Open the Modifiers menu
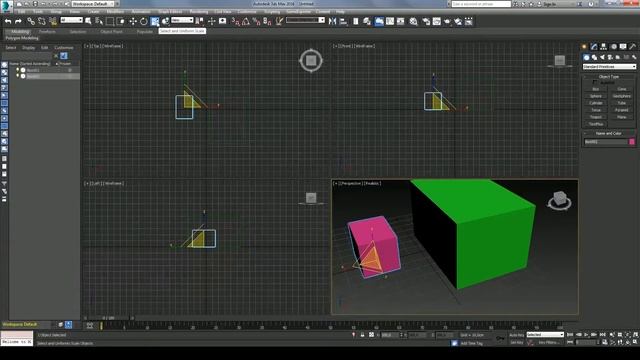Screen dimensions: 640x360 [x=115, y=12]
